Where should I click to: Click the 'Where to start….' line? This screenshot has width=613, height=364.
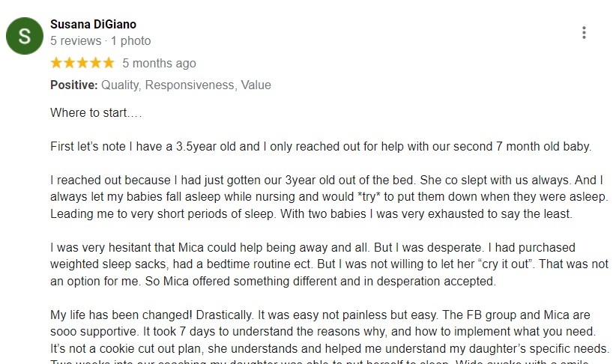(96, 114)
